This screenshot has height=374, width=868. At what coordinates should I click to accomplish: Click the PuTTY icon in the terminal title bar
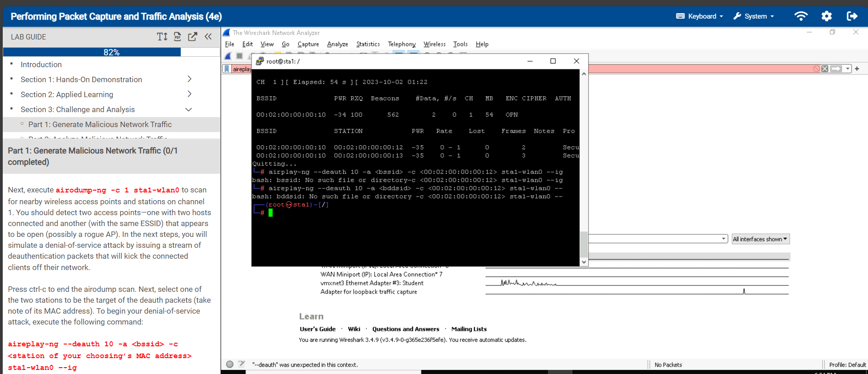pyautogui.click(x=260, y=61)
